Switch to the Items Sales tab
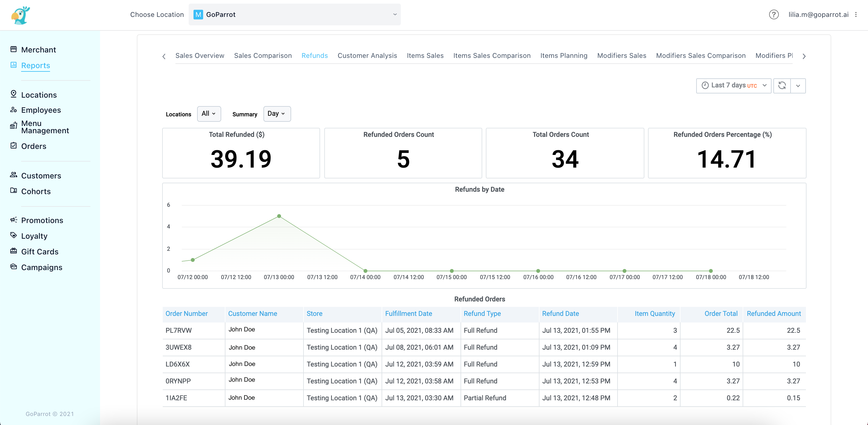This screenshot has width=868, height=425. coord(425,55)
